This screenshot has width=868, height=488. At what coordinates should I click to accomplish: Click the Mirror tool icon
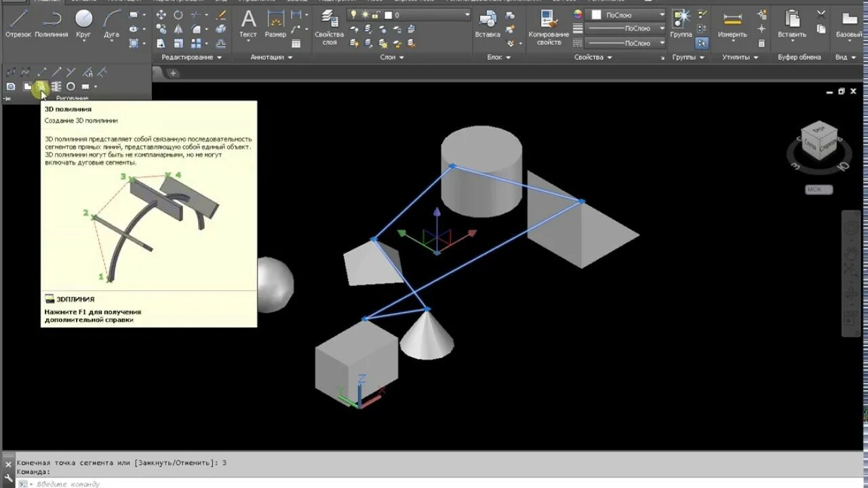[x=178, y=28]
